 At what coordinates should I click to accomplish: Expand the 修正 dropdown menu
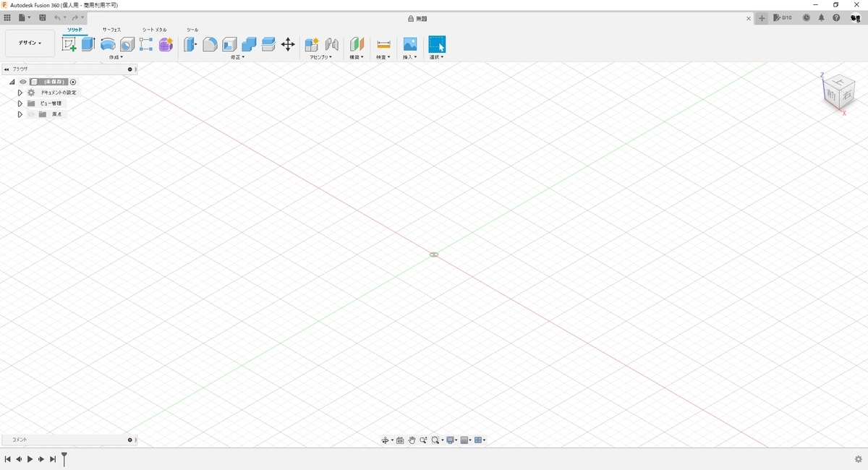237,57
